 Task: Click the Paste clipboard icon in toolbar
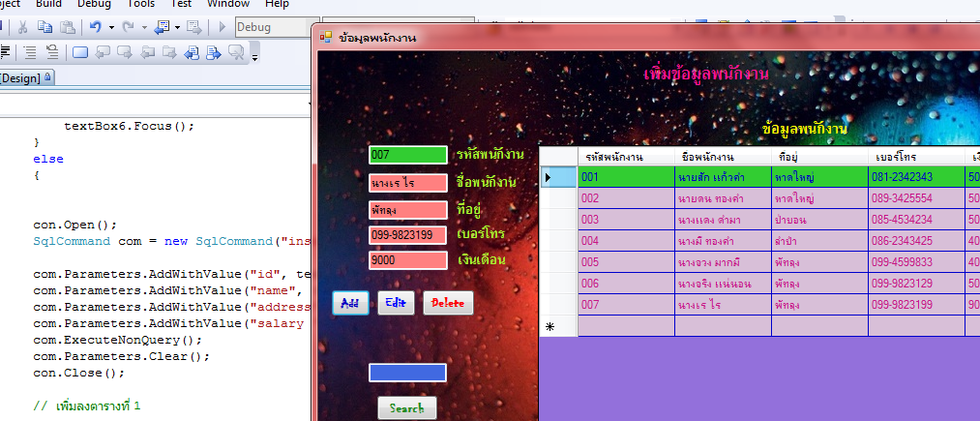(67, 27)
